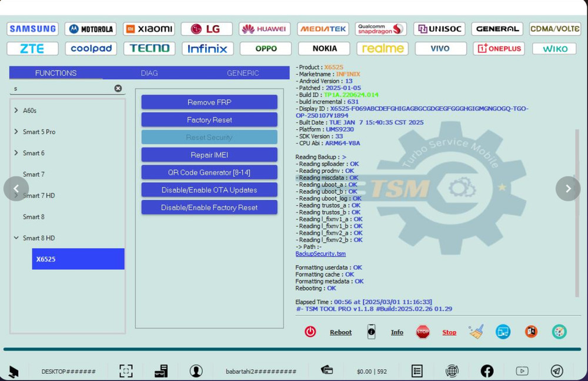The width and height of the screenshot is (588, 381).
Task: Toggle Disable/Enable OTA Updates
Action: coord(209,189)
